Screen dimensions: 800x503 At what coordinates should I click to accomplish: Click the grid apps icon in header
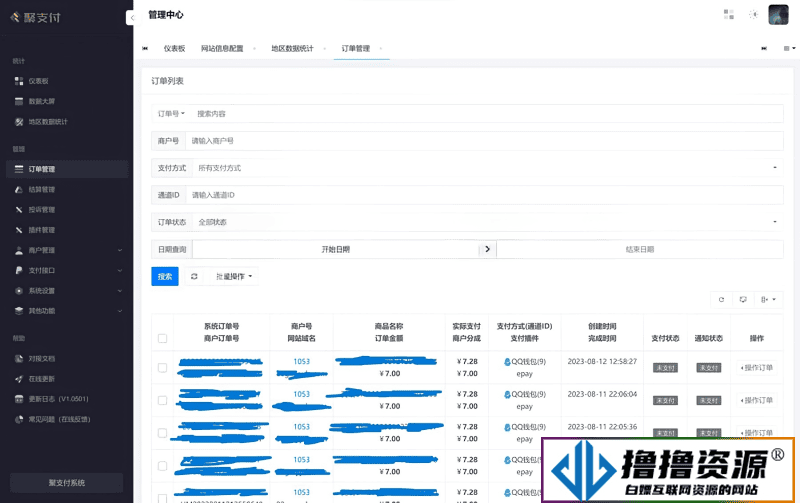(729, 15)
